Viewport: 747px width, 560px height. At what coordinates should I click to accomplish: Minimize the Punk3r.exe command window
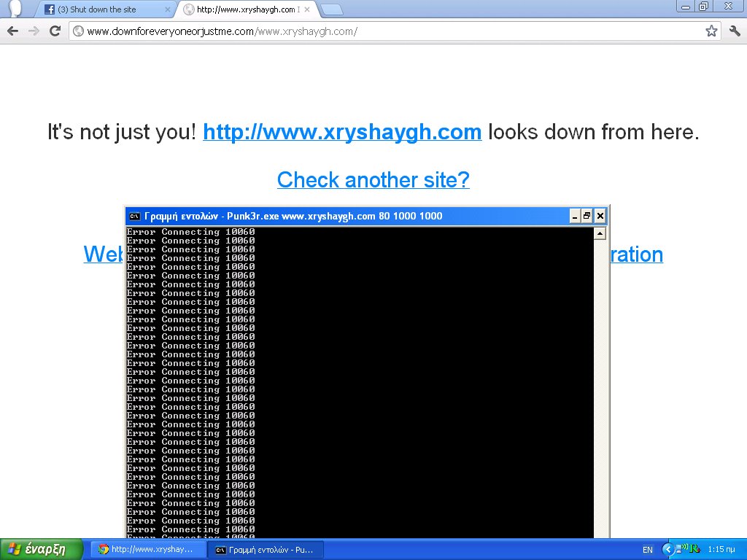pos(575,216)
